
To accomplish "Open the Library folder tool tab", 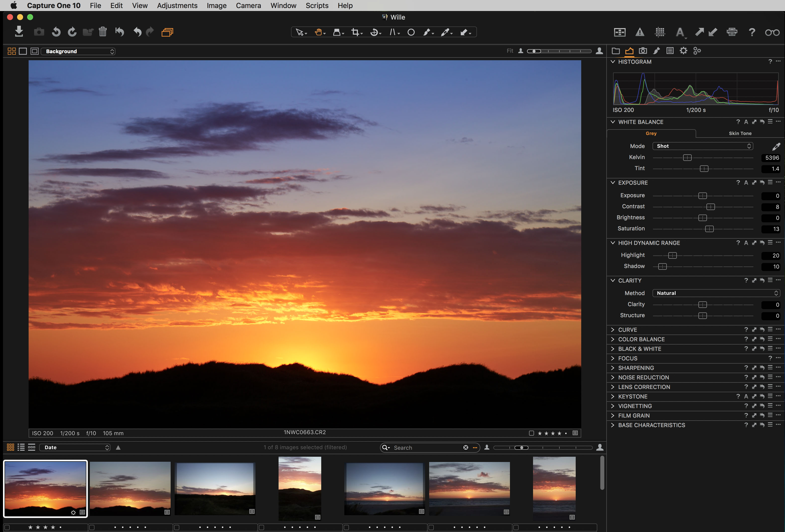I will 615,51.
